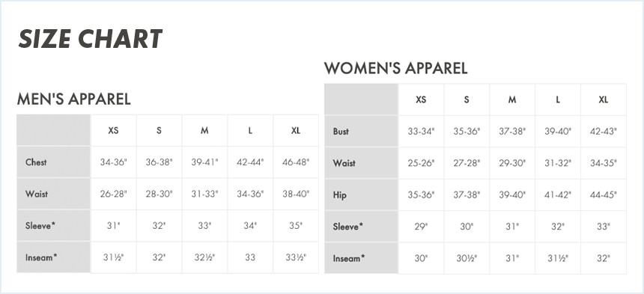Select men's M waist cell 31-33"
This screenshot has height=294, width=644.
204,194
